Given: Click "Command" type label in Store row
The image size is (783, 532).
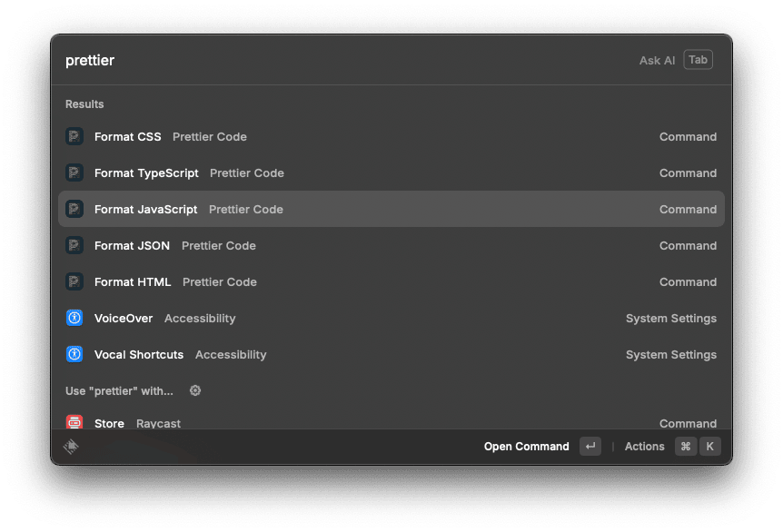Looking at the screenshot, I should click(689, 423).
